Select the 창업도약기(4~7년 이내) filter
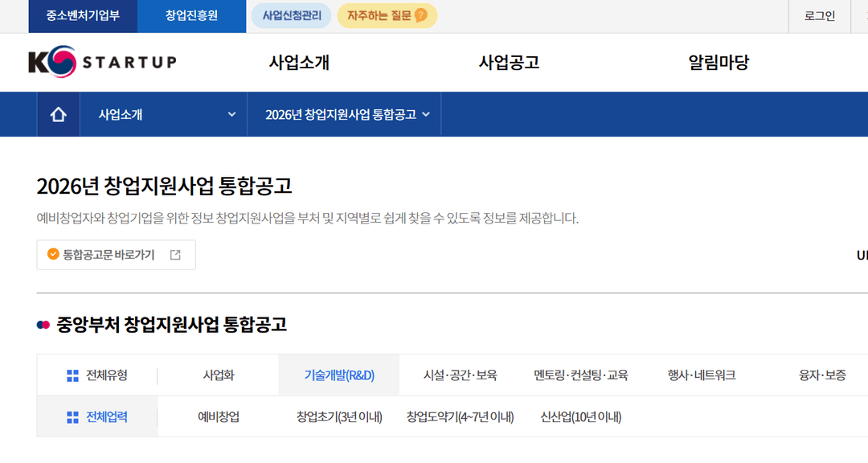Viewport: 868px width, 463px height. [x=460, y=417]
